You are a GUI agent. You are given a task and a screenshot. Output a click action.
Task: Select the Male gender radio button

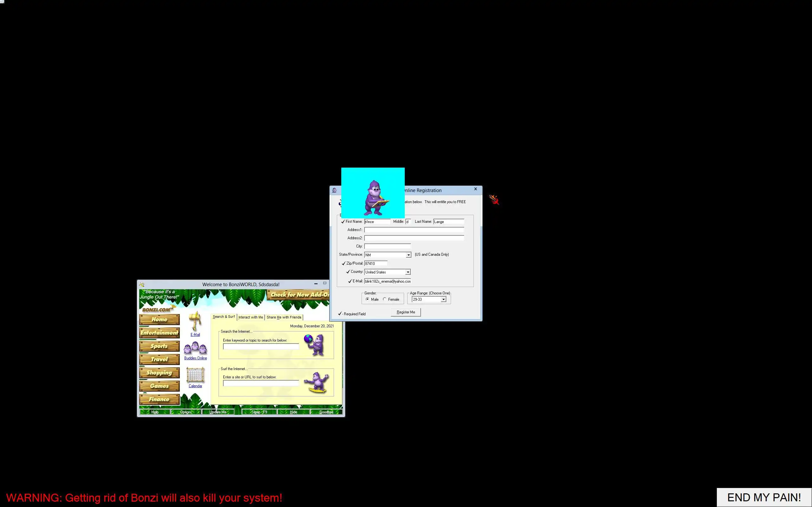tap(367, 299)
